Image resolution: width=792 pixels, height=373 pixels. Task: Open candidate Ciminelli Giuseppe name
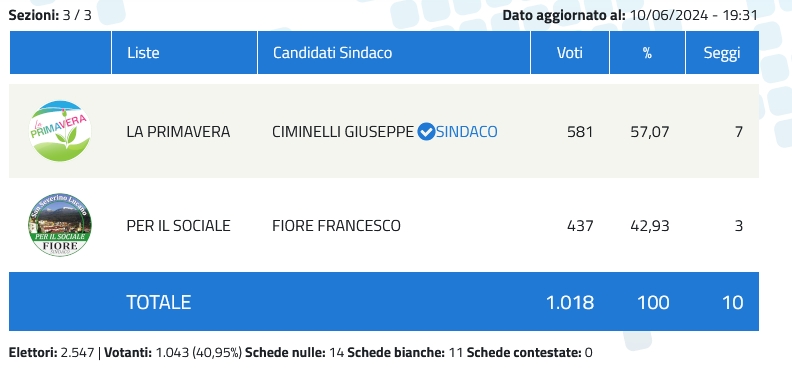coord(343,132)
